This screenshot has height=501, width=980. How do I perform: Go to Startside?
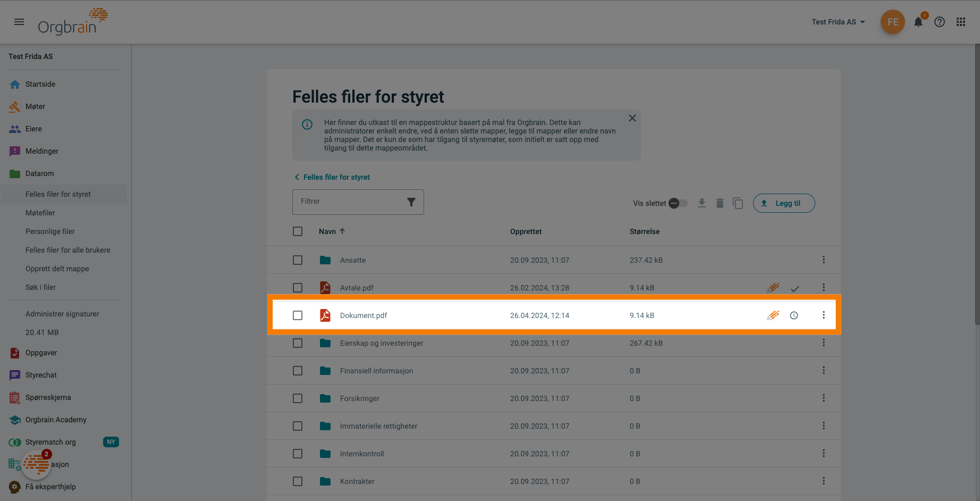40,84
